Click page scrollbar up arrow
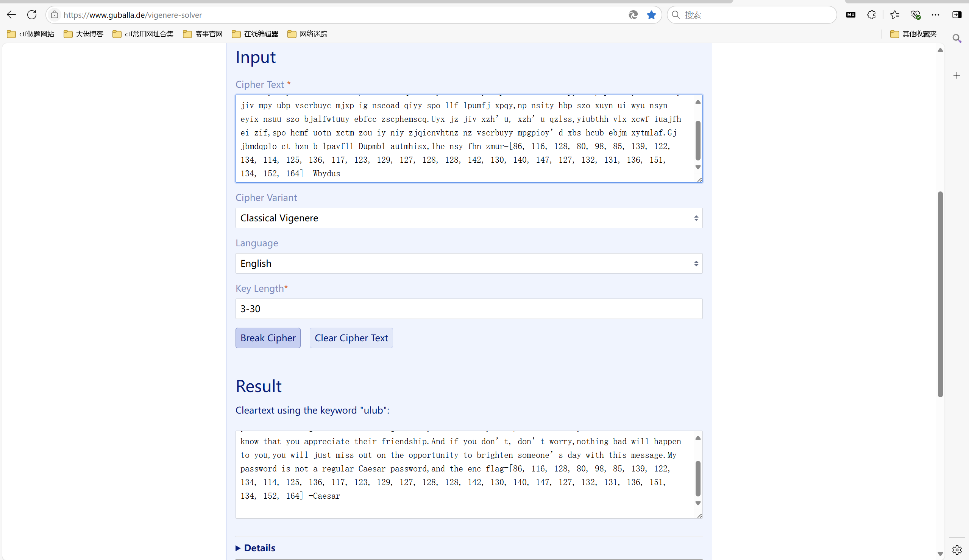The width and height of the screenshot is (969, 560). click(940, 50)
